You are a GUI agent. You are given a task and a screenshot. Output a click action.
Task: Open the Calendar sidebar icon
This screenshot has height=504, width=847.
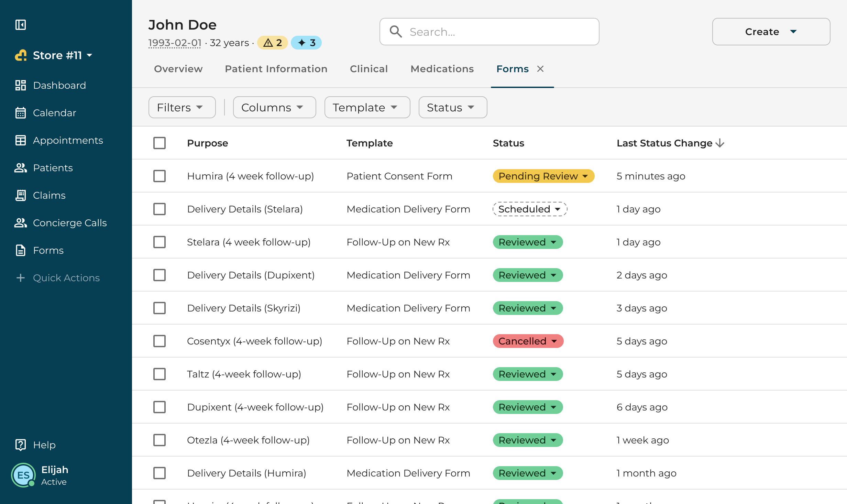point(21,113)
